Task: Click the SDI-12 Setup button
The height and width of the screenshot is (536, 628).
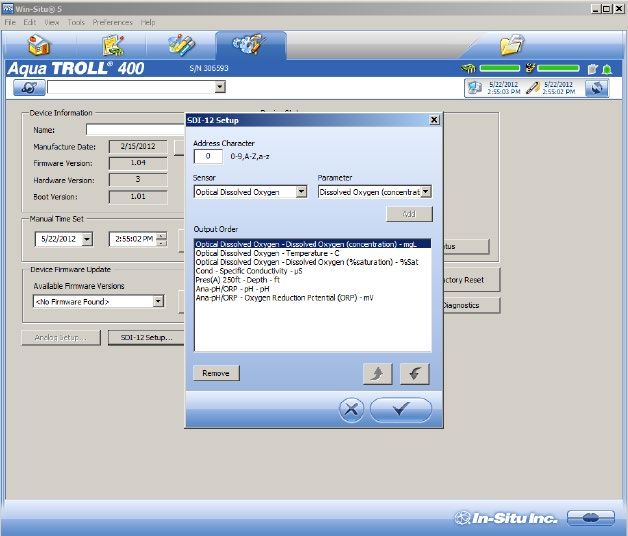Action: [x=147, y=337]
